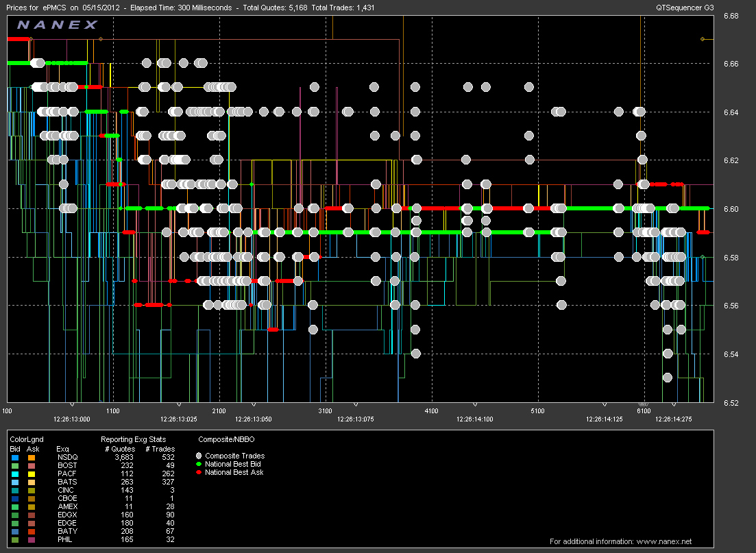Pick the BOST bid color swatch
Screen dimensions: 756x553
tap(15, 466)
